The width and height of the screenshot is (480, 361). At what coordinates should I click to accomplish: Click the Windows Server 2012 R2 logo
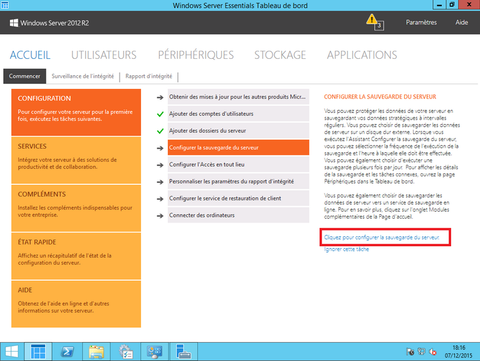pos(49,23)
